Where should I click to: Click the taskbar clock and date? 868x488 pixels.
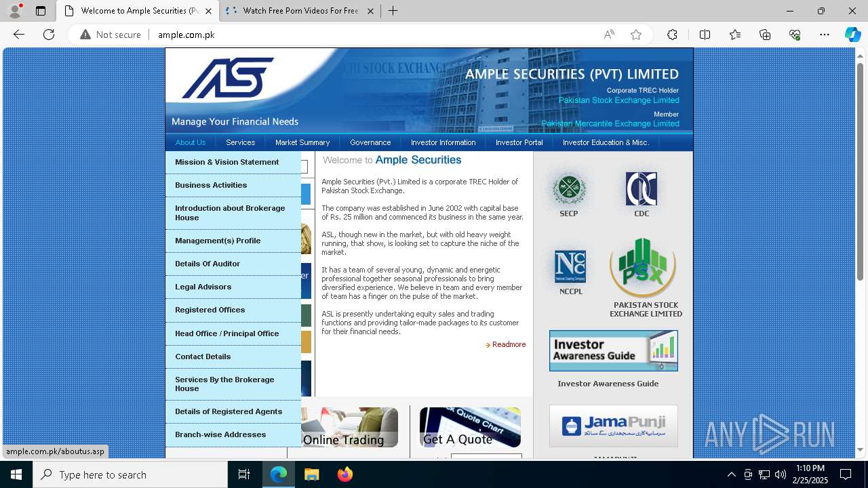coord(810,474)
